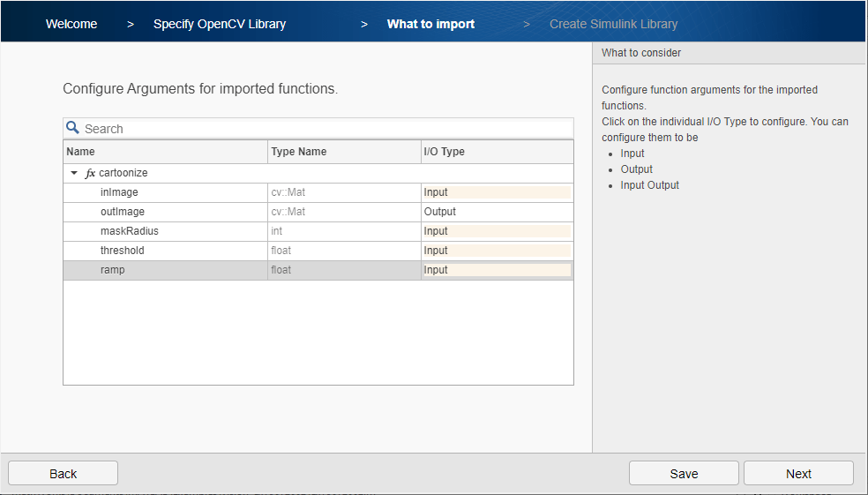Select the outImage Output type cell
Image resolution: width=868 pixels, height=495 pixels.
pos(497,212)
